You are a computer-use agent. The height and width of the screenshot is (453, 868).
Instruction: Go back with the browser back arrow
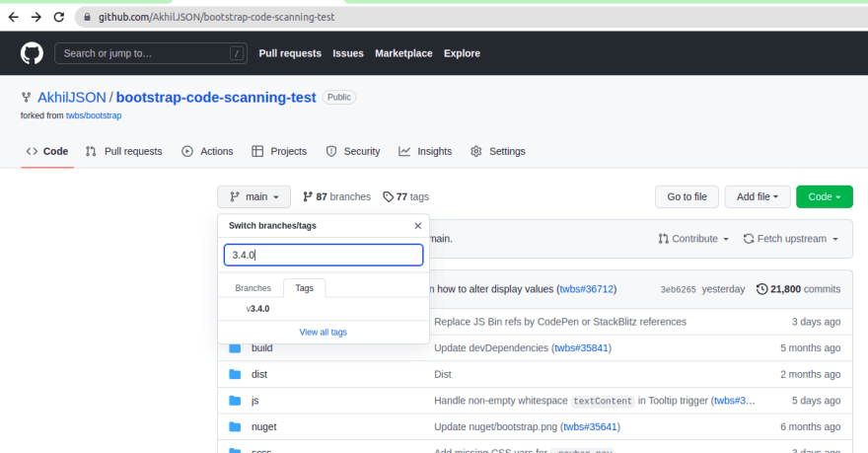pos(13,17)
